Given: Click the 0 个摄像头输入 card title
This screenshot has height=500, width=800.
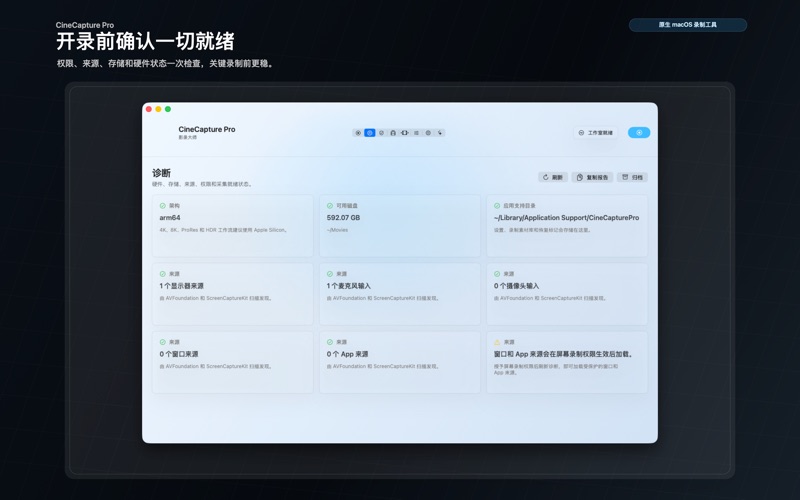Looking at the screenshot, I should (516, 286).
